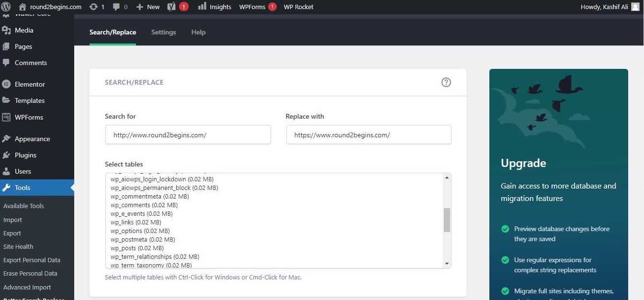Open the Import submenu link
644x300 pixels.
[x=13, y=220]
